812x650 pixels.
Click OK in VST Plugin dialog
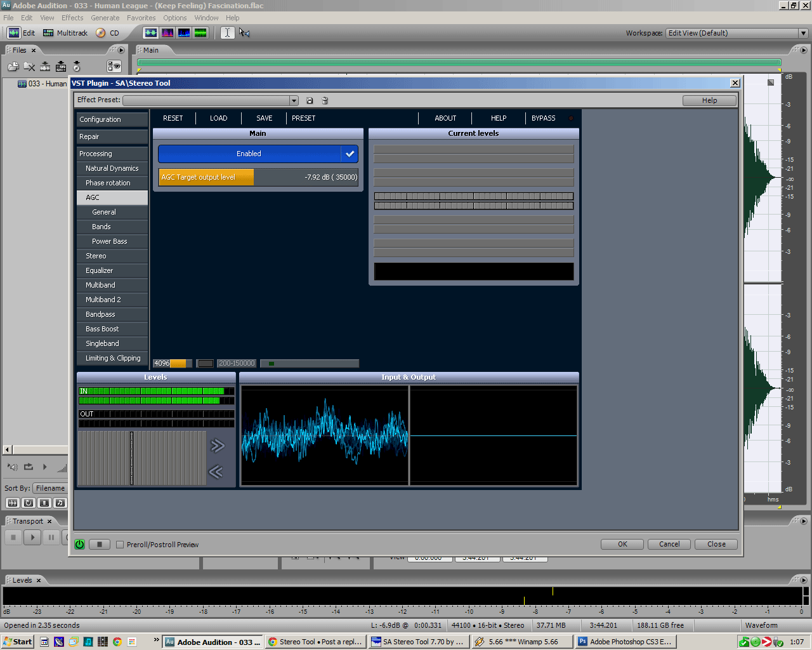(x=622, y=544)
